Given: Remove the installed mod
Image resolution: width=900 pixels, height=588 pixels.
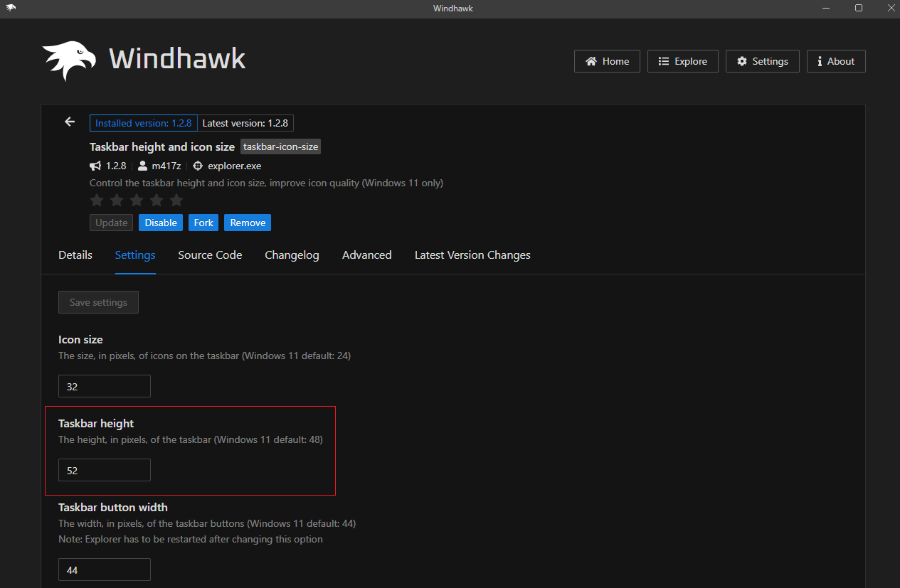Looking at the screenshot, I should coord(247,223).
